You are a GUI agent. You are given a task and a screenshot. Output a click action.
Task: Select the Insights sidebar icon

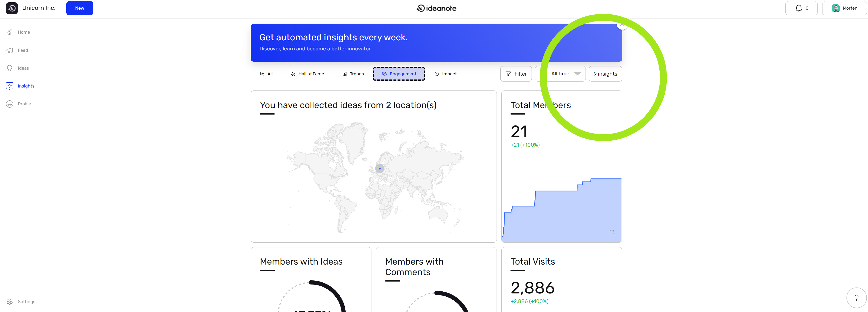coord(10,86)
